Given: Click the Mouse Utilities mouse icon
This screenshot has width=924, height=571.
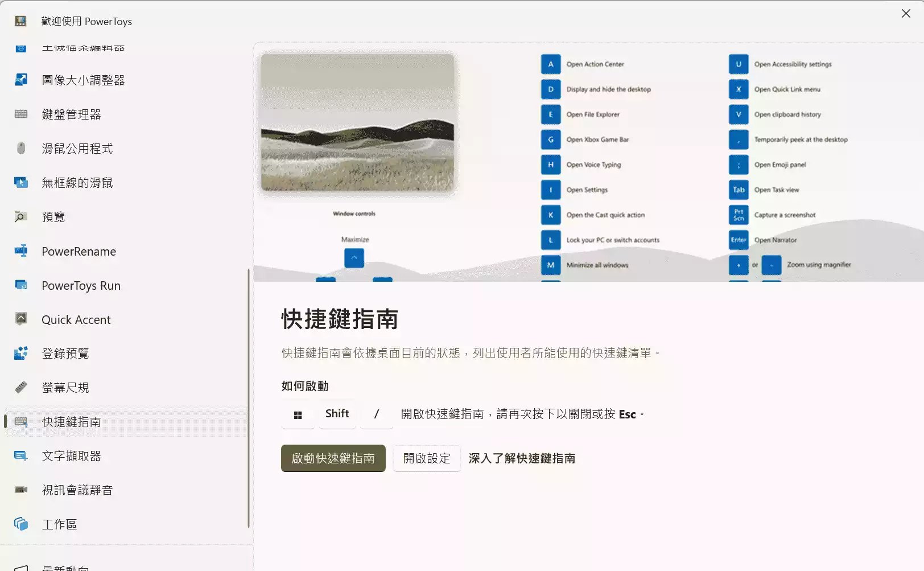Looking at the screenshot, I should (x=21, y=148).
